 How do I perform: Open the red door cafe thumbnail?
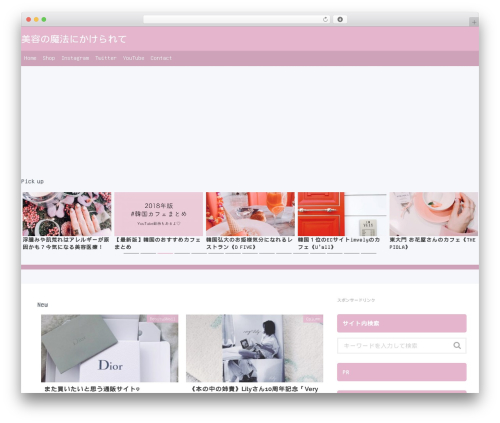(342, 214)
